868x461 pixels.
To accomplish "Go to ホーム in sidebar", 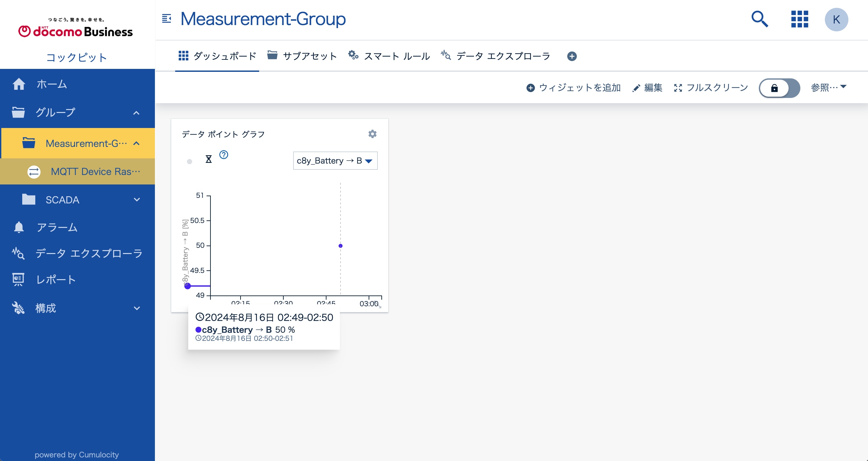I will point(77,84).
